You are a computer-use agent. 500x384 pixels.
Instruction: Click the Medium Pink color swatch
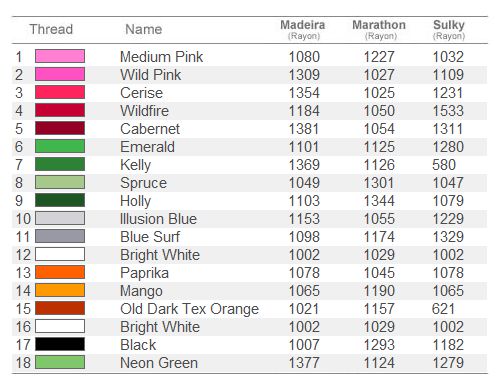(x=60, y=56)
